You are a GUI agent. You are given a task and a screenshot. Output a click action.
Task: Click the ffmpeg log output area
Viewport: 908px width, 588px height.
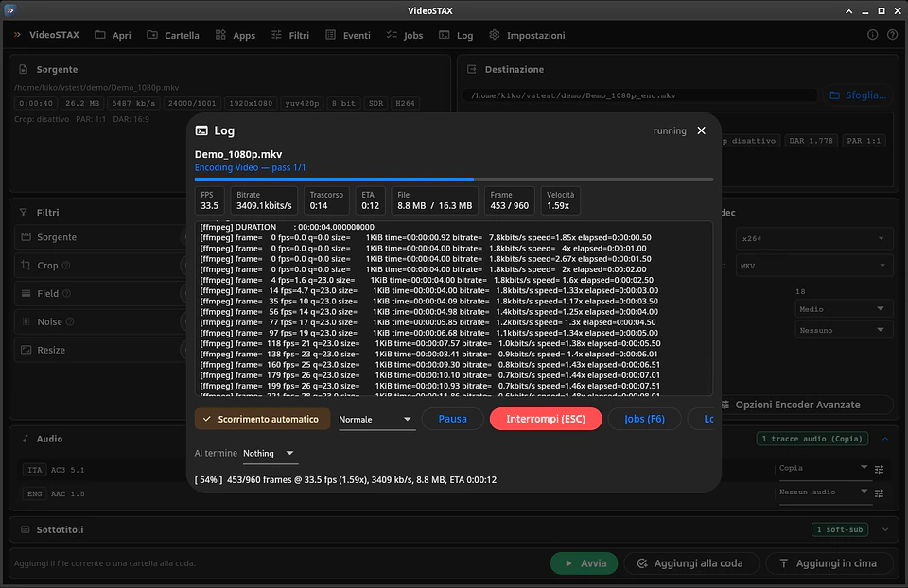453,308
